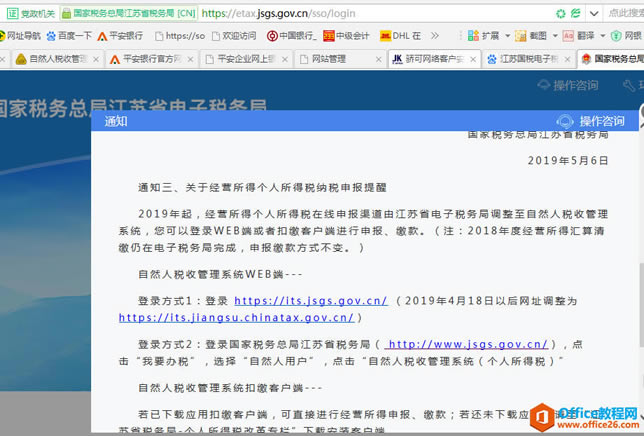The image size is (644, 436).
Task: Close the 平安企业网上银 tab
Action: click(x=285, y=60)
